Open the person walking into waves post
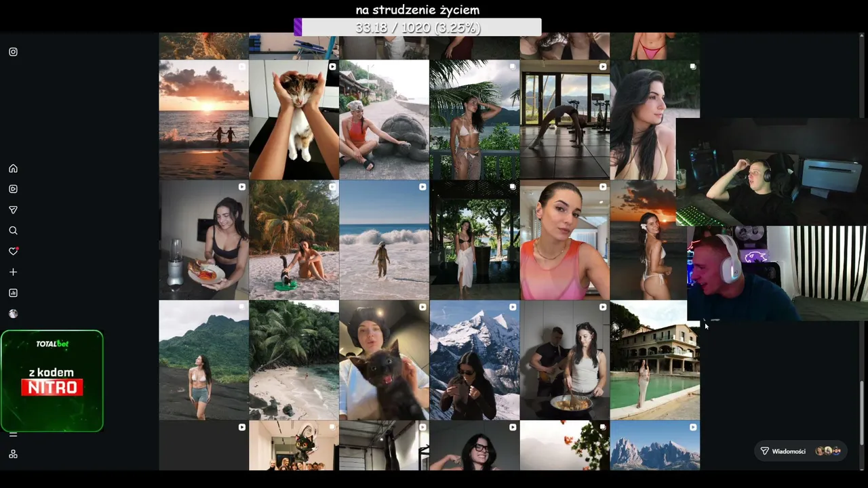This screenshot has width=868, height=488. [384, 240]
